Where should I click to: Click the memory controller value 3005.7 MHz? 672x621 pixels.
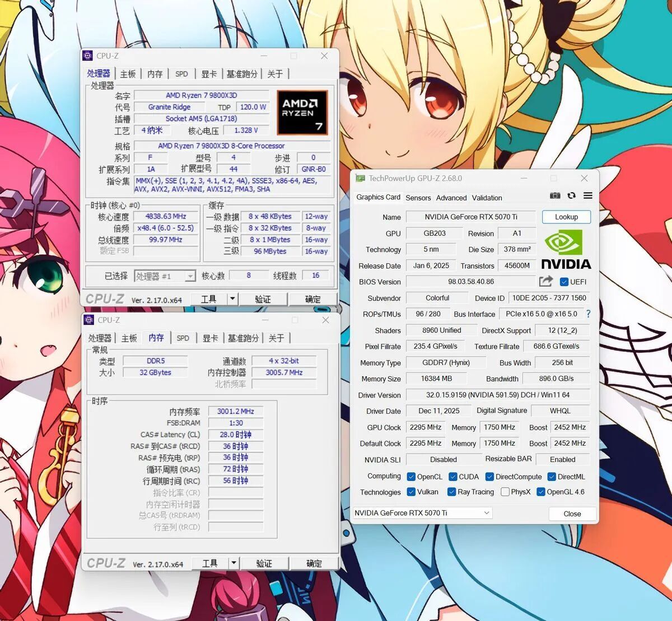[x=284, y=372]
